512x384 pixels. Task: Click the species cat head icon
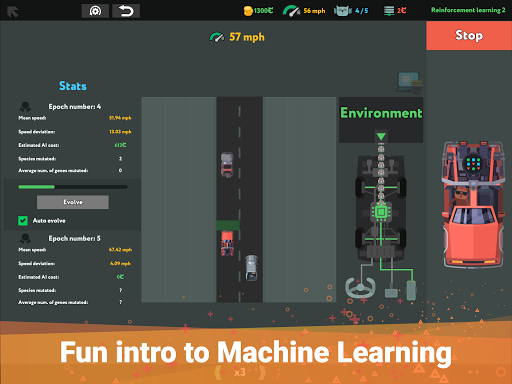click(343, 11)
